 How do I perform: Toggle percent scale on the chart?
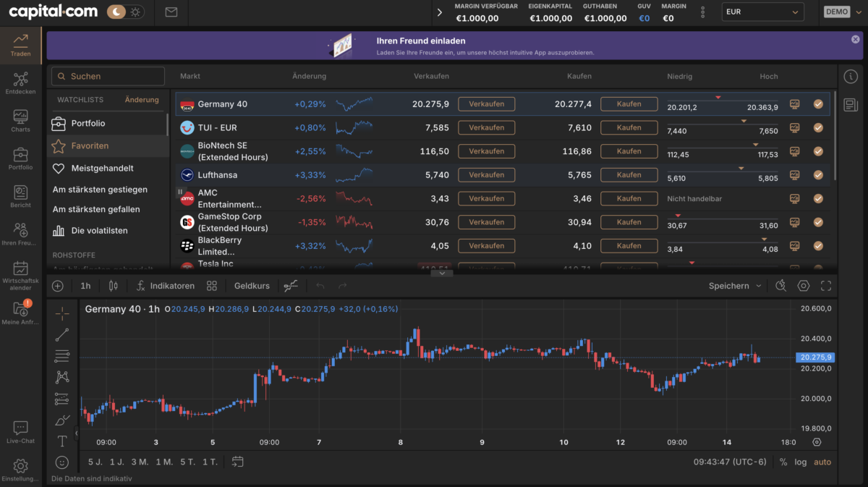(x=783, y=462)
